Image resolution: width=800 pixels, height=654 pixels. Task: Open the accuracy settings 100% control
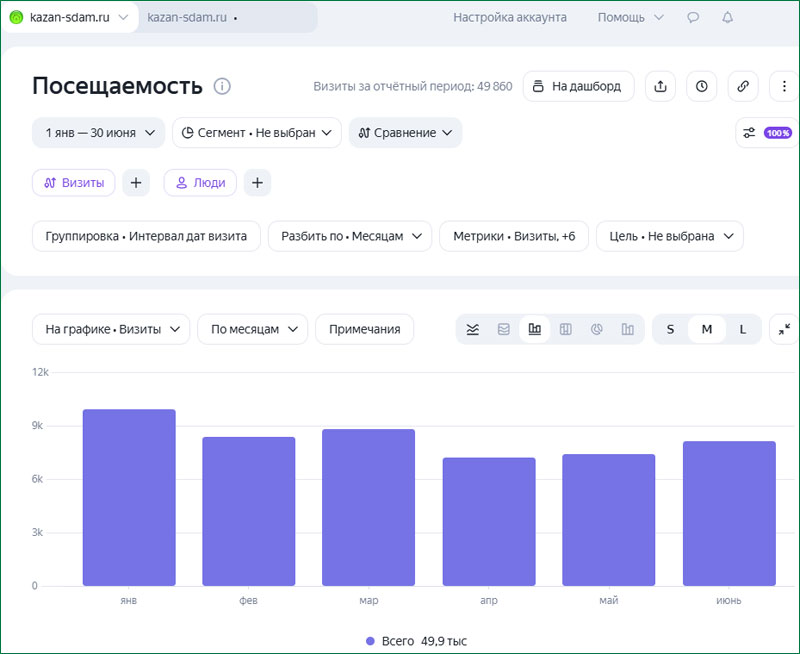point(767,133)
